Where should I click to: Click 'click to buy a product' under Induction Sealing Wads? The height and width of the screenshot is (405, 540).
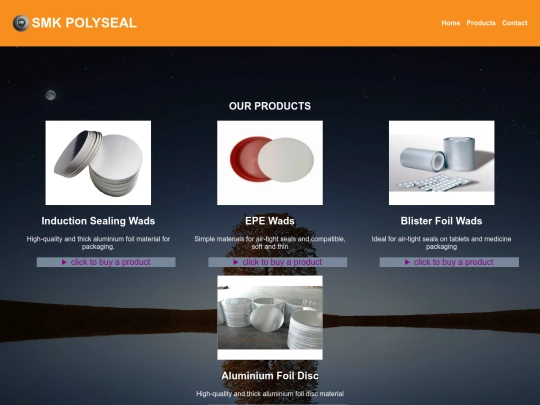pos(111,262)
